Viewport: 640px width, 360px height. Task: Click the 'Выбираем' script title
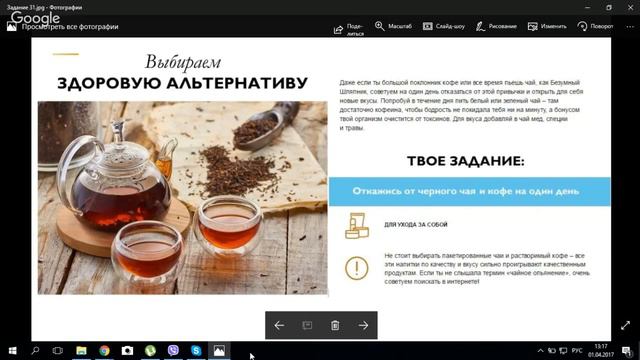[x=183, y=62]
